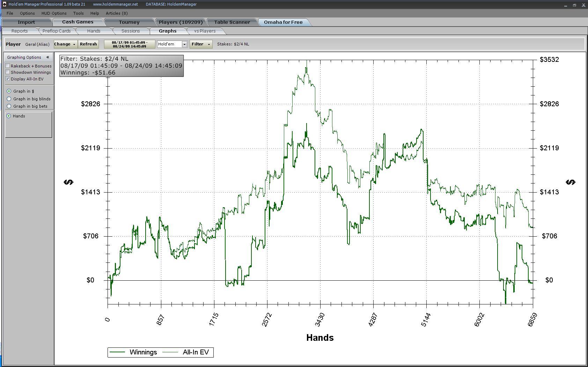Click the 3430 x-axis tick label
The width and height of the screenshot is (588, 367).
(x=320, y=319)
